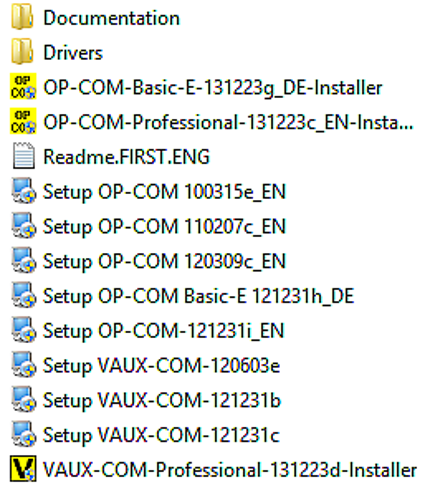Select file name Setup VAUX-COM-121231b
This screenshot has height=500, width=430.
pos(162,400)
